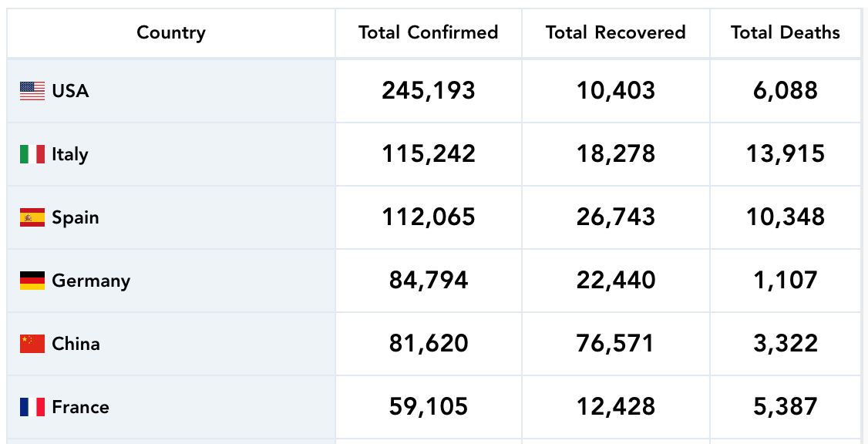The image size is (868, 444).
Task: Select China total recovered value 76,571
Action: pyautogui.click(x=615, y=344)
